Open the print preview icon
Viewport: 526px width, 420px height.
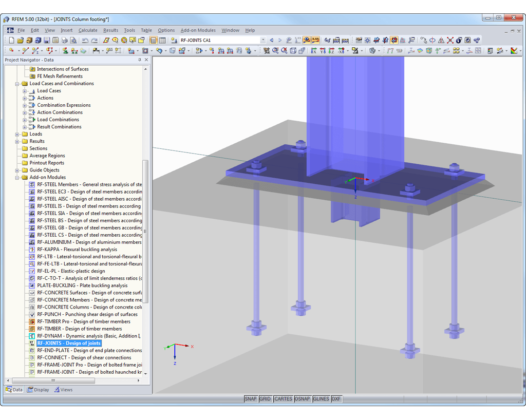72,40
